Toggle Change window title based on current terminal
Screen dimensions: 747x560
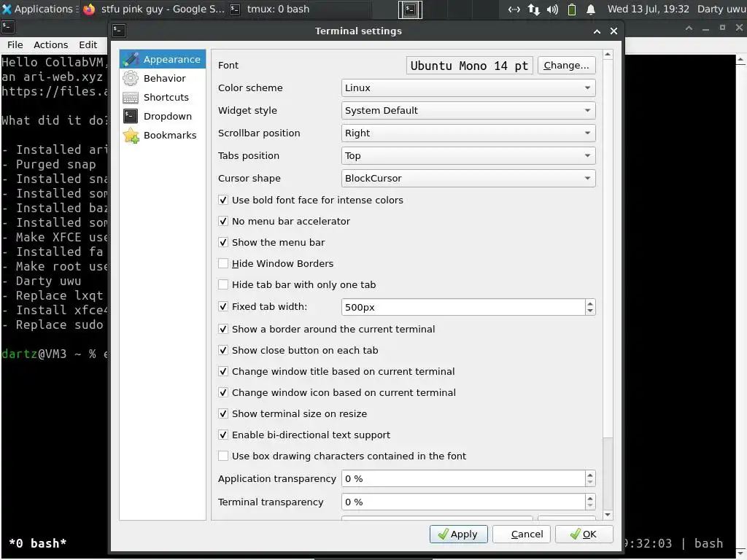[x=223, y=371]
